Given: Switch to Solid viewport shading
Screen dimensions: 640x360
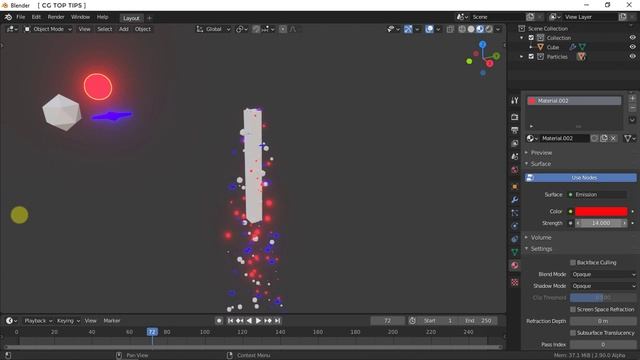Looking at the screenshot, I should (x=471, y=29).
